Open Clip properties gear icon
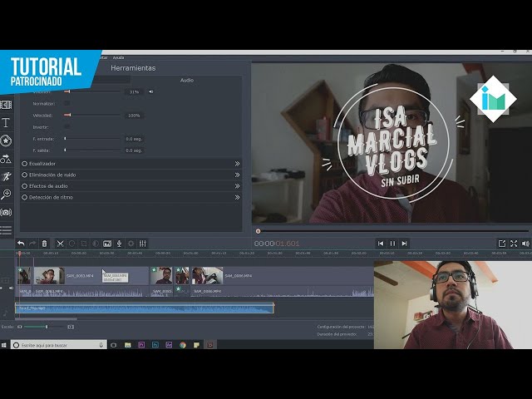 click(x=131, y=244)
